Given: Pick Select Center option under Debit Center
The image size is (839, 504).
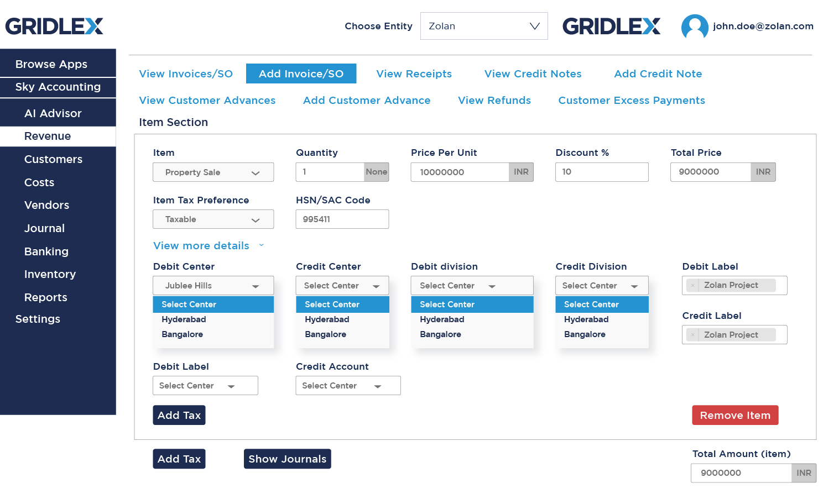Looking at the screenshot, I should (213, 305).
